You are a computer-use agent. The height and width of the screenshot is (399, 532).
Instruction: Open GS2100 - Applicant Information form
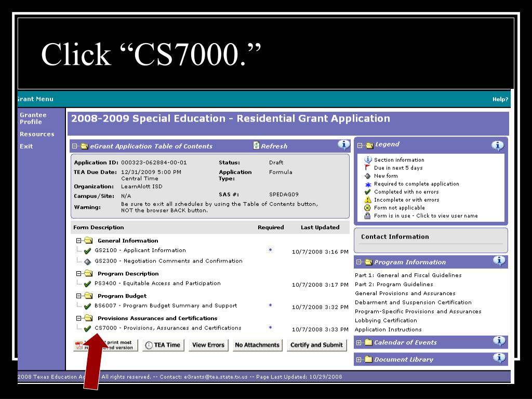(x=140, y=250)
